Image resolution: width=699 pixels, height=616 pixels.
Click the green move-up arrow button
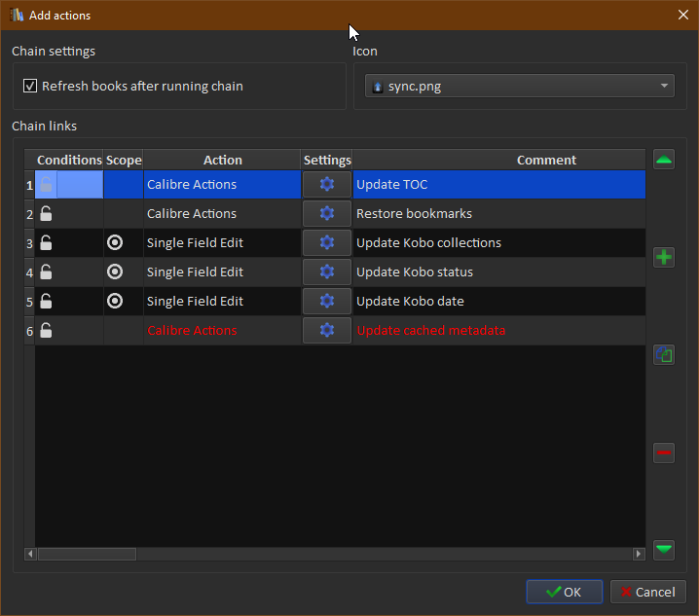click(664, 161)
